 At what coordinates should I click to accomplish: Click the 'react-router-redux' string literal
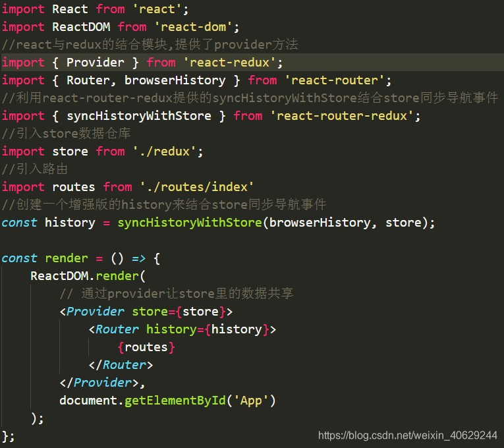(x=342, y=116)
